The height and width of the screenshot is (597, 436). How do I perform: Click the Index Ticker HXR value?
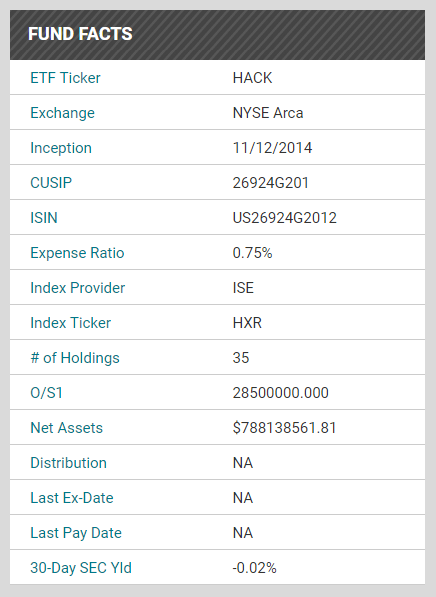pyautogui.click(x=247, y=323)
